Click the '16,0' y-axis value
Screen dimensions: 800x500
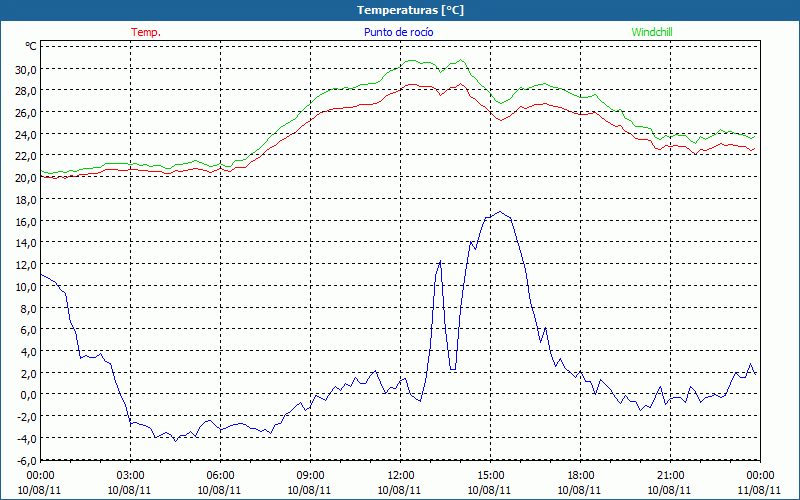click(26, 221)
